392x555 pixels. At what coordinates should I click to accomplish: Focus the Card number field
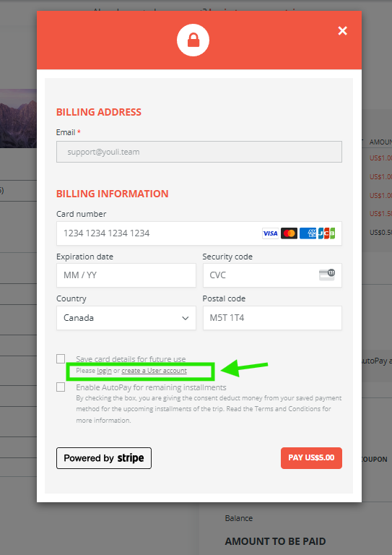(x=199, y=233)
